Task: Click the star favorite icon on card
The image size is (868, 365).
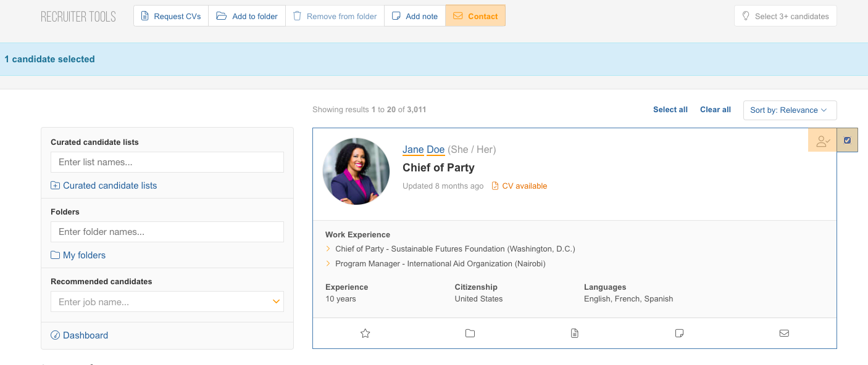Action: pos(365,334)
